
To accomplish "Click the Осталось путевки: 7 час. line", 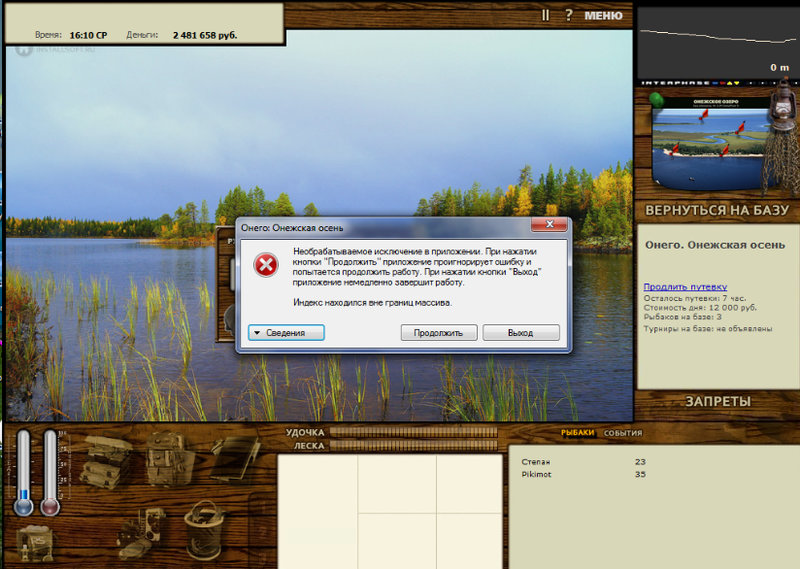I will [695, 298].
